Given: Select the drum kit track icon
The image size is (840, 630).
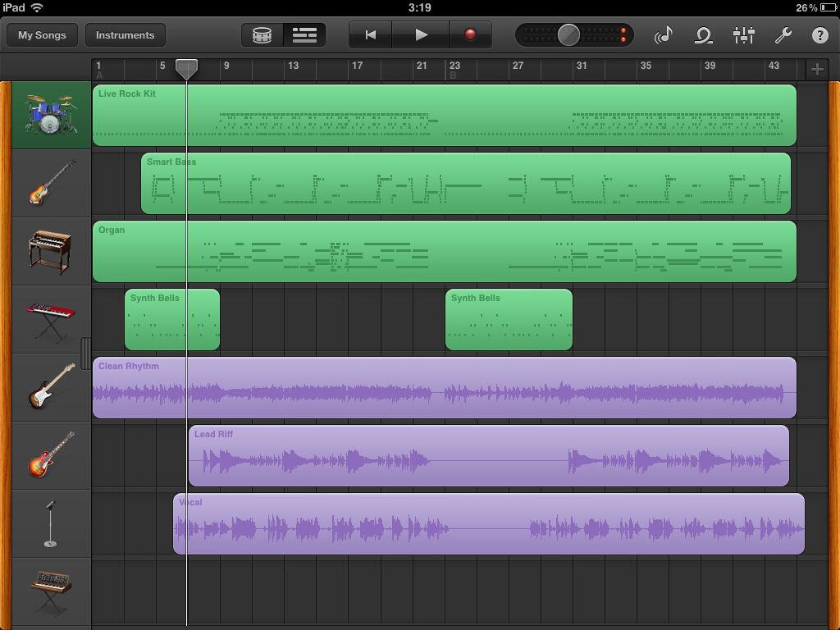Looking at the screenshot, I should pos(50,115).
